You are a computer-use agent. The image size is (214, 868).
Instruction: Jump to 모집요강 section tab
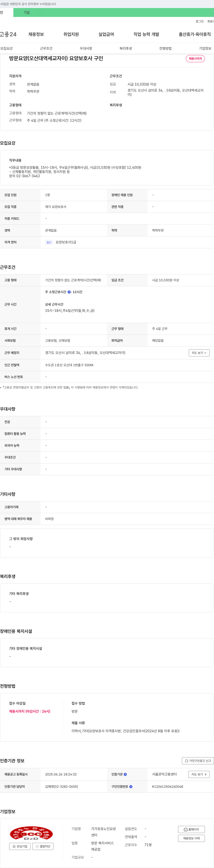[x=6, y=49]
